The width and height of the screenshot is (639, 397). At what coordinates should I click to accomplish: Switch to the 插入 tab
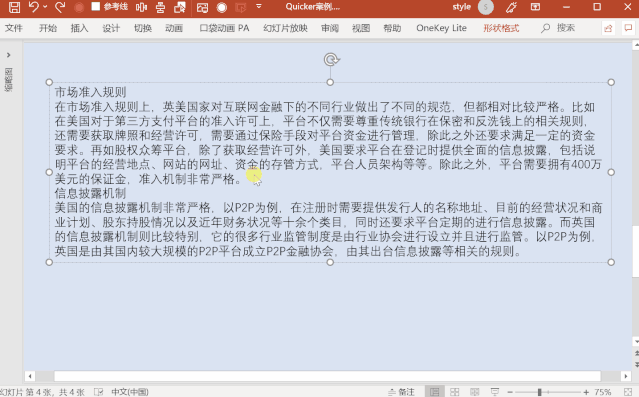(79, 28)
